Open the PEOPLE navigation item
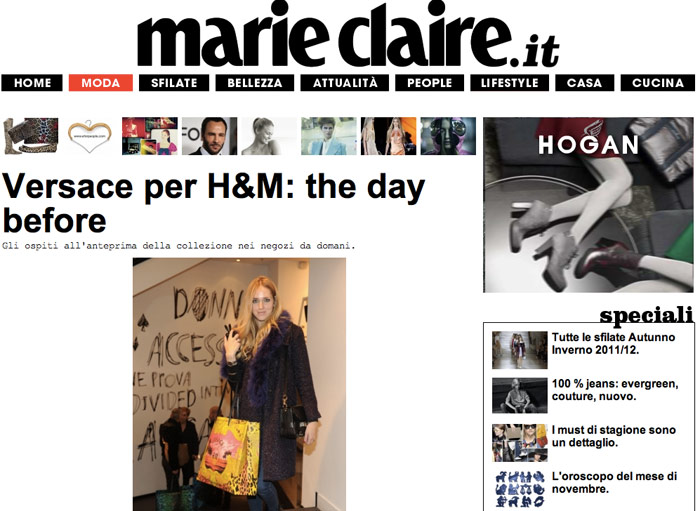Screen dimensions: 700x511 [429, 83]
